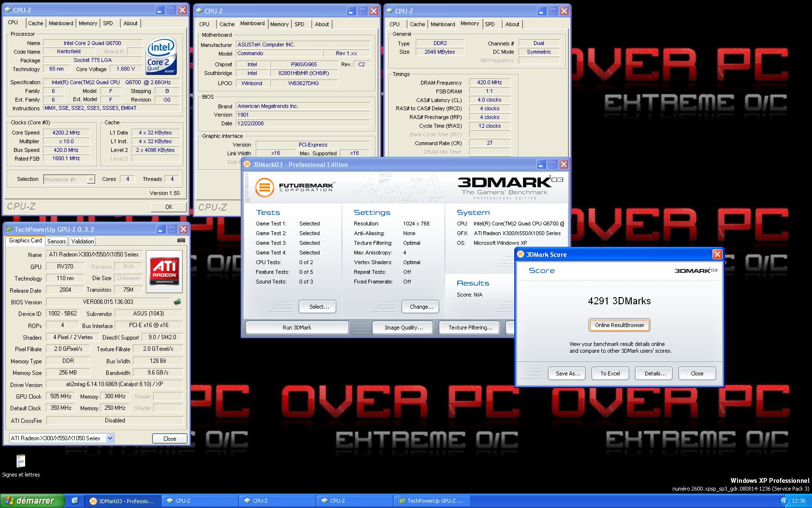
Task: Open the About tab in first CPU-Z window
Action: pos(130,23)
